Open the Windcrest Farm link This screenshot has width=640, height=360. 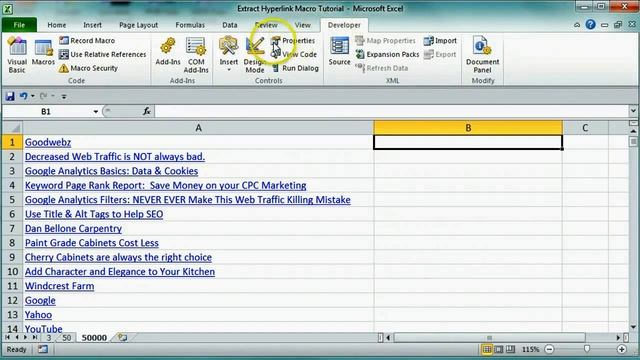coord(60,286)
